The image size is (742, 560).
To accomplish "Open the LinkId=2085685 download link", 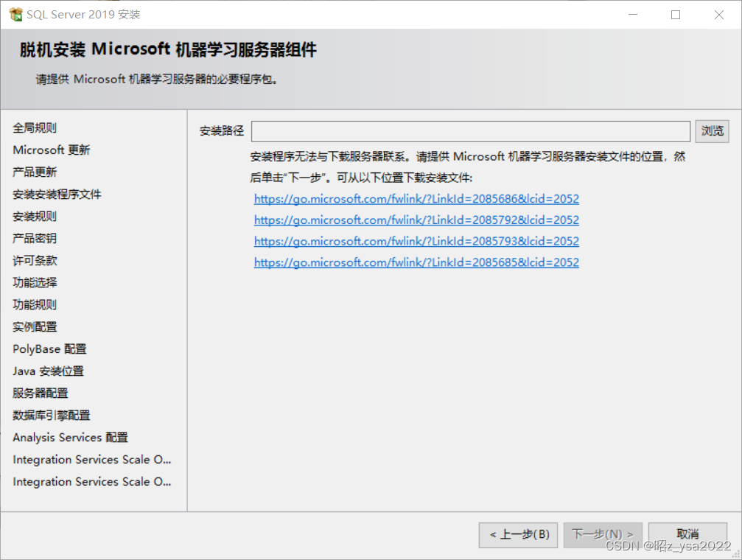I will coord(416,263).
